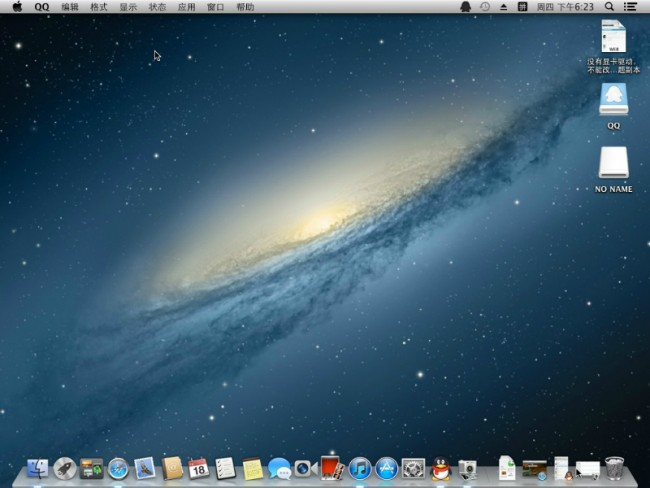This screenshot has height=488, width=650.
Task: Open the Trash in the dock
Action: [x=615, y=467]
